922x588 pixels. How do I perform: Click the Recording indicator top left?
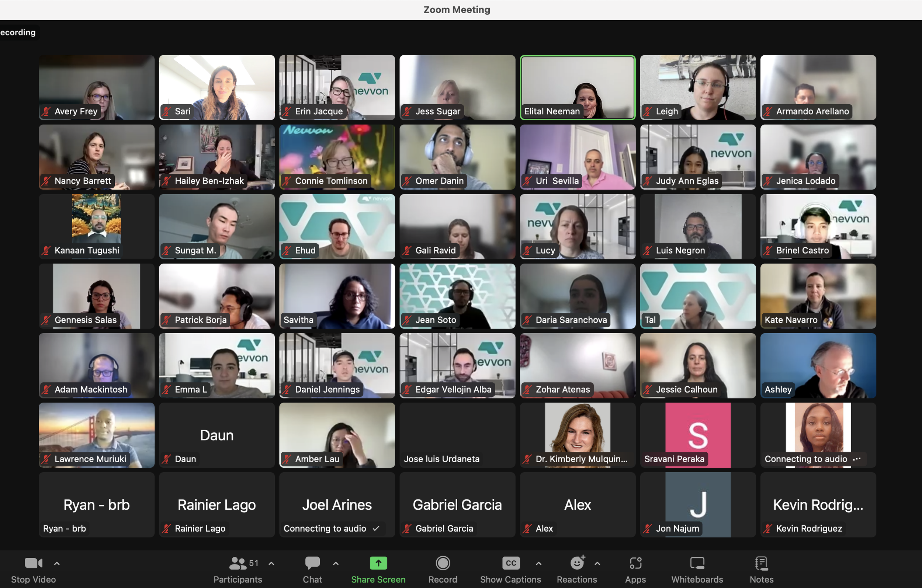(x=18, y=32)
